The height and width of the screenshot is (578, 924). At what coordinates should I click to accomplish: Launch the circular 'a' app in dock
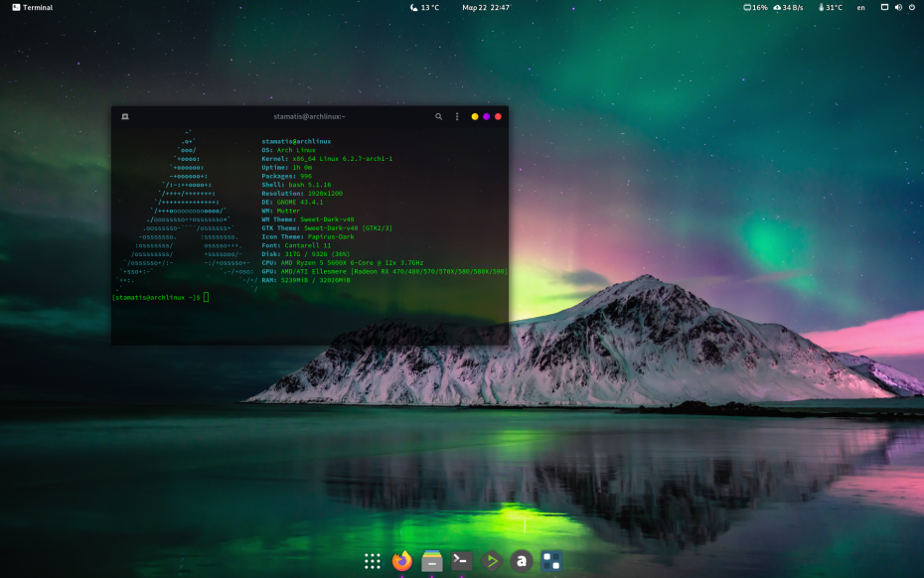click(x=521, y=561)
